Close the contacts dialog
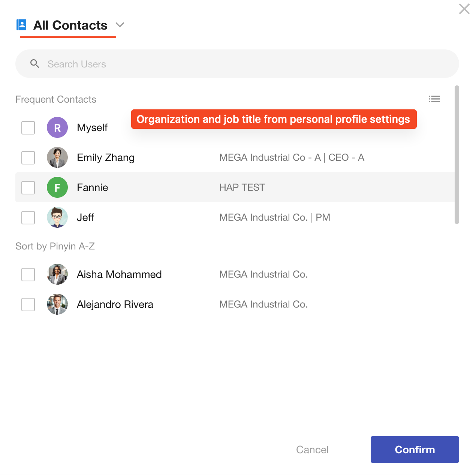 pos(464,9)
